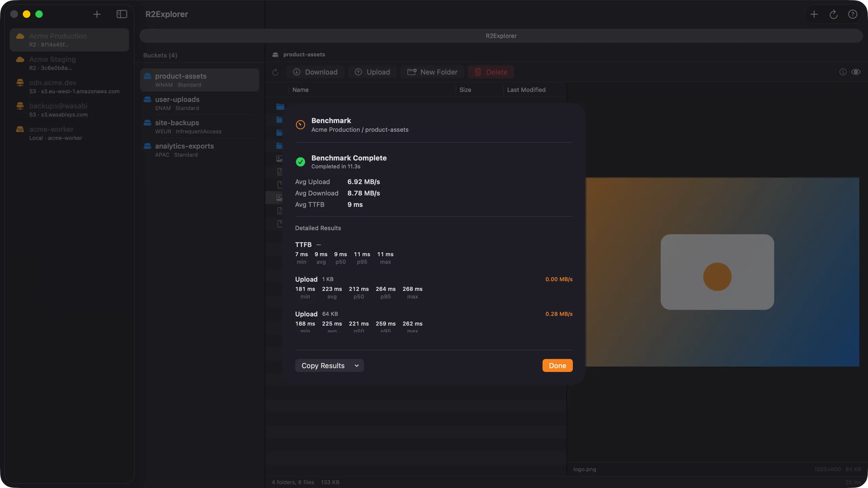Click the analytics-exports bucket icon
Image resolution: width=868 pixels, height=488 pixels.
pos(147,146)
